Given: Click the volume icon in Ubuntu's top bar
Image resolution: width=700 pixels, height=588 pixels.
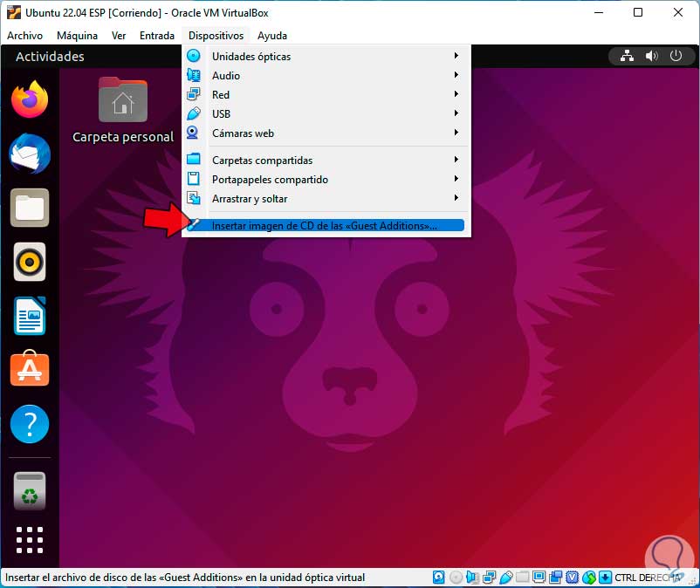Looking at the screenshot, I should [x=652, y=56].
